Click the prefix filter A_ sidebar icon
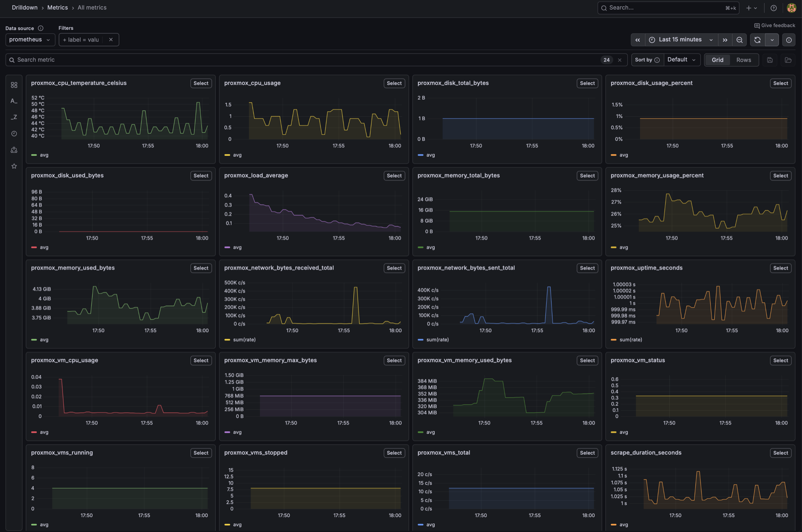The width and height of the screenshot is (802, 532). pyautogui.click(x=14, y=101)
